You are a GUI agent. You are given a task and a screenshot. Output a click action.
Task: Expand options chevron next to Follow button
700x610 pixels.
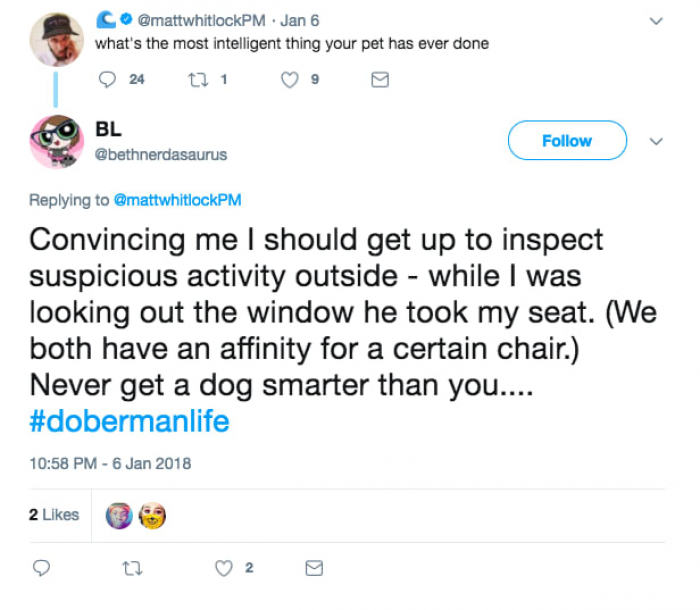pos(656,141)
